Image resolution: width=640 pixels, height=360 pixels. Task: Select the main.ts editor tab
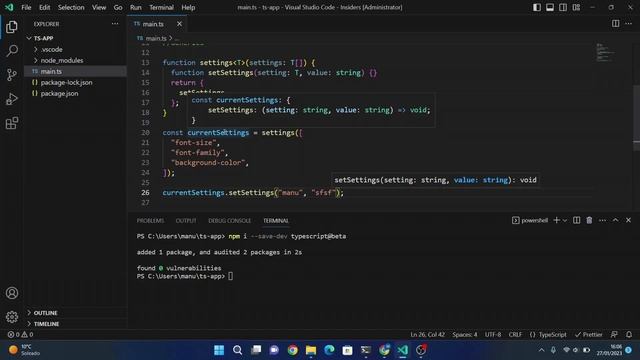coord(157,24)
